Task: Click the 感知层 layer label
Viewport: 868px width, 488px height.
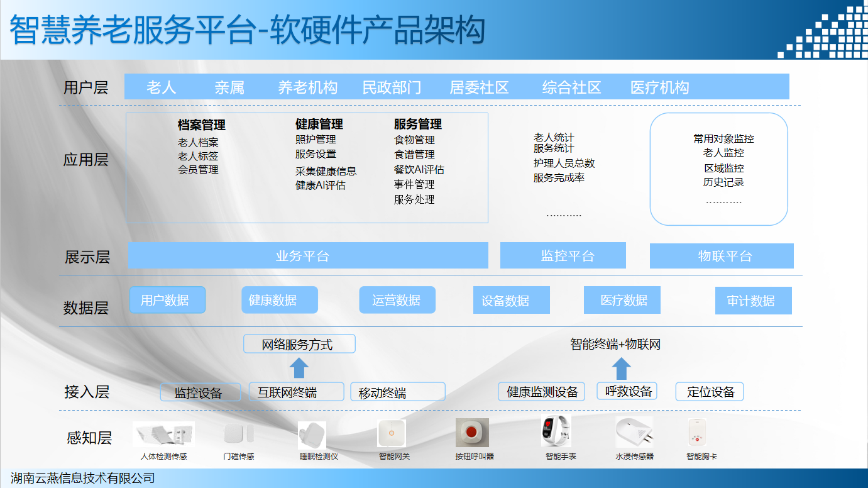Action: (89, 438)
